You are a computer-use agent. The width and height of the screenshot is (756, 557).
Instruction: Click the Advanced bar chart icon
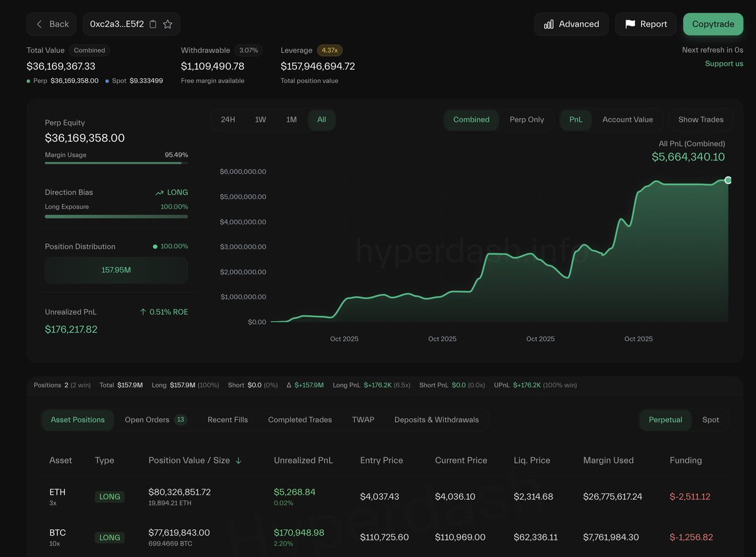point(549,24)
